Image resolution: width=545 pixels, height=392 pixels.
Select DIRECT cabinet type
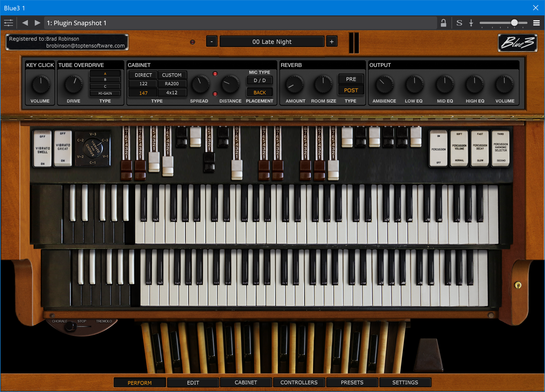pyautogui.click(x=143, y=75)
